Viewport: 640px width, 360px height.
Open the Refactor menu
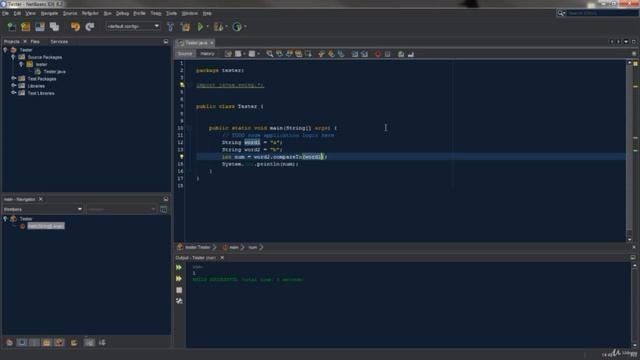coord(90,13)
